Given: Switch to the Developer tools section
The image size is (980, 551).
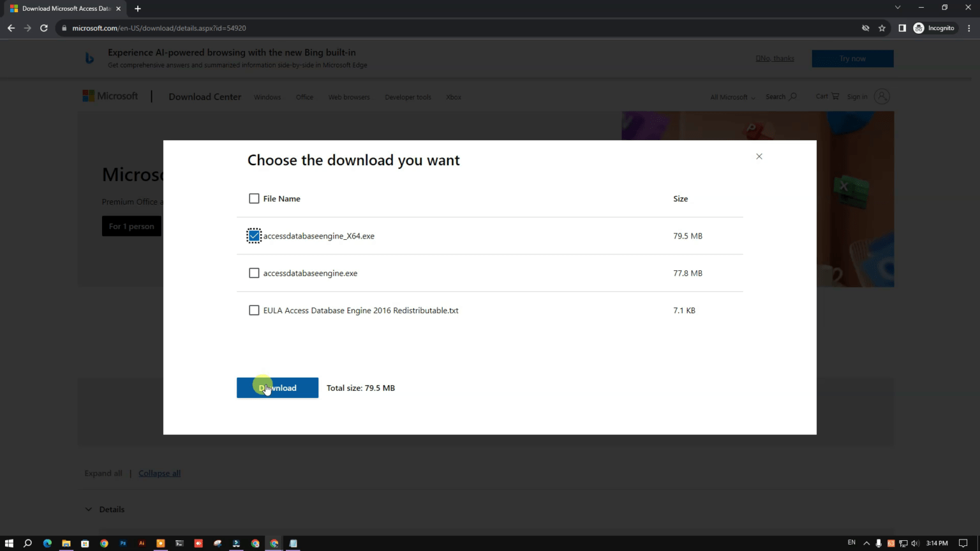Looking at the screenshot, I should point(408,97).
